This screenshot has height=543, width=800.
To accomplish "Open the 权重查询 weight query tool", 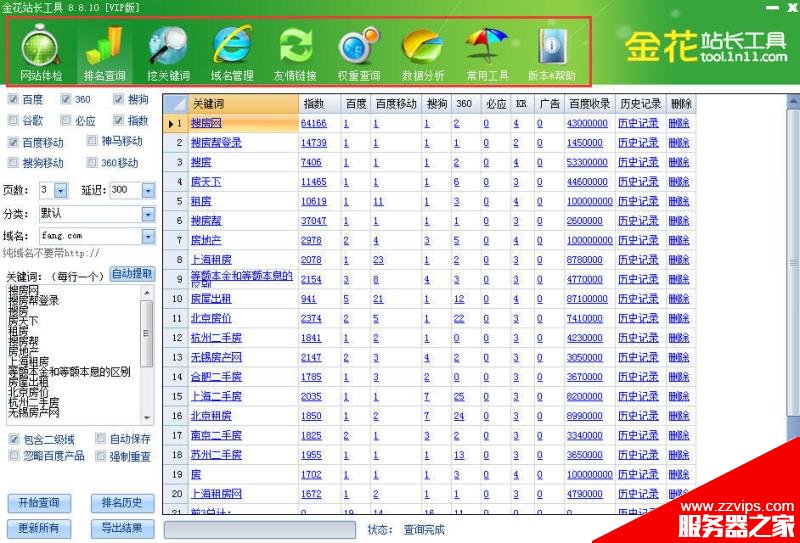I will (359, 53).
